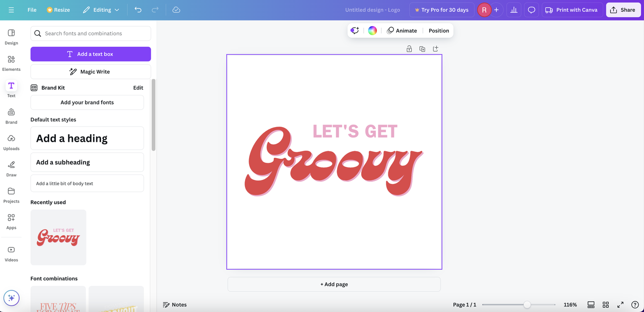This screenshot has width=644, height=312.
Task: Open the Magic Studio sparkle icon in toolbar
Action: click(355, 31)
